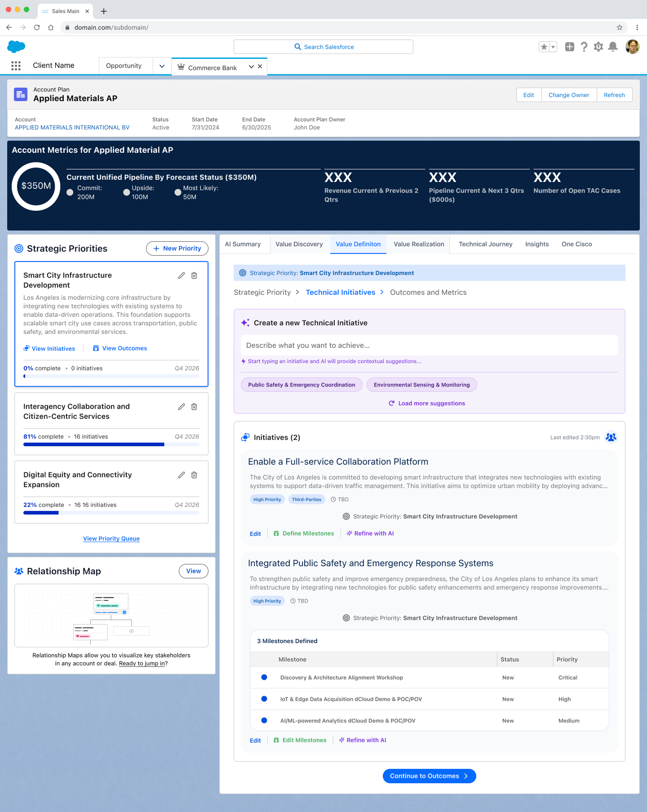Click the help question mark icon
647x812 pixels.
coord(584,47)
